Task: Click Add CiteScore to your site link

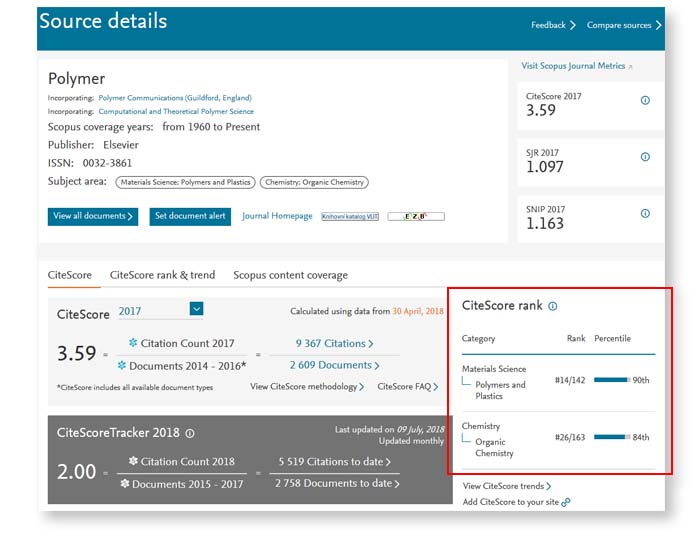Action: tap(511, 502)
